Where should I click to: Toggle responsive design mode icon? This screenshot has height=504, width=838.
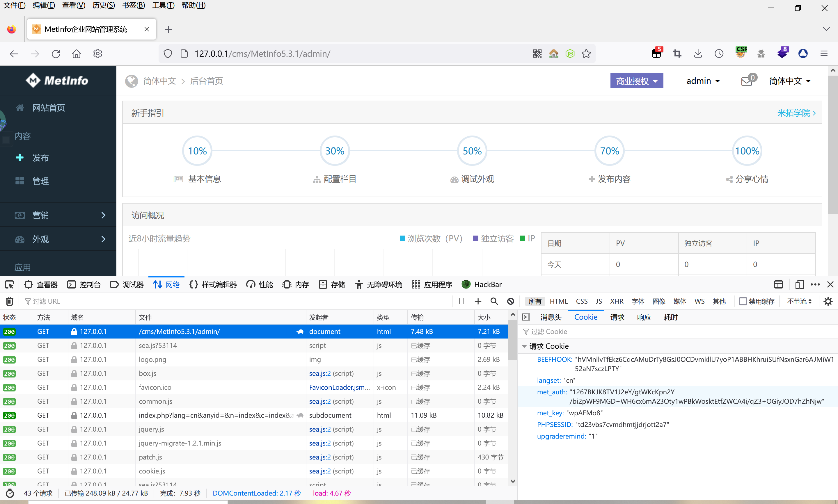tap(799, 285)
